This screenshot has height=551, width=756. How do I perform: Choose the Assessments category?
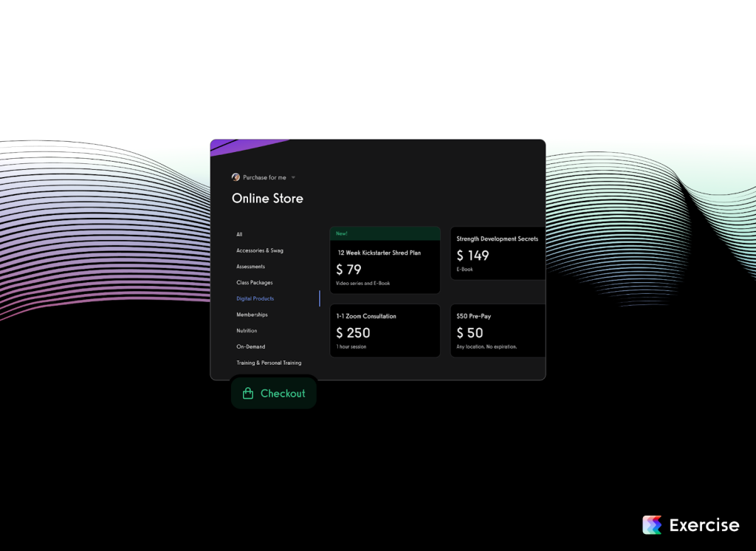[x=250, y=267]
